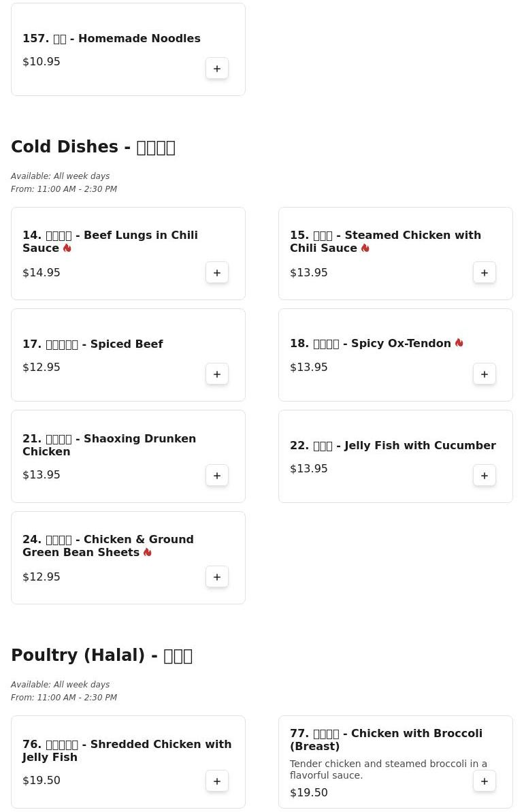Screen dimensions: 524x812
Task: Add Spiced Beef using the plus button
Action: tap(217, 374)
